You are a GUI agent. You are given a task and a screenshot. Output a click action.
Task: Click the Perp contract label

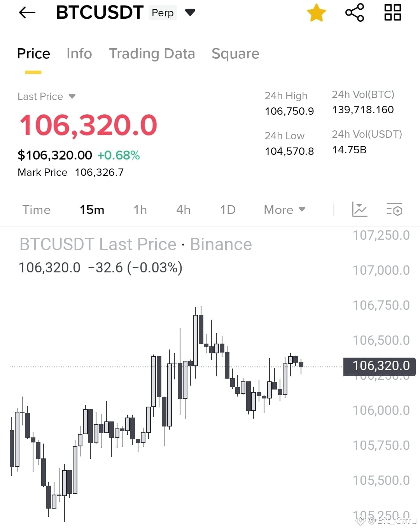coord(163,12)
